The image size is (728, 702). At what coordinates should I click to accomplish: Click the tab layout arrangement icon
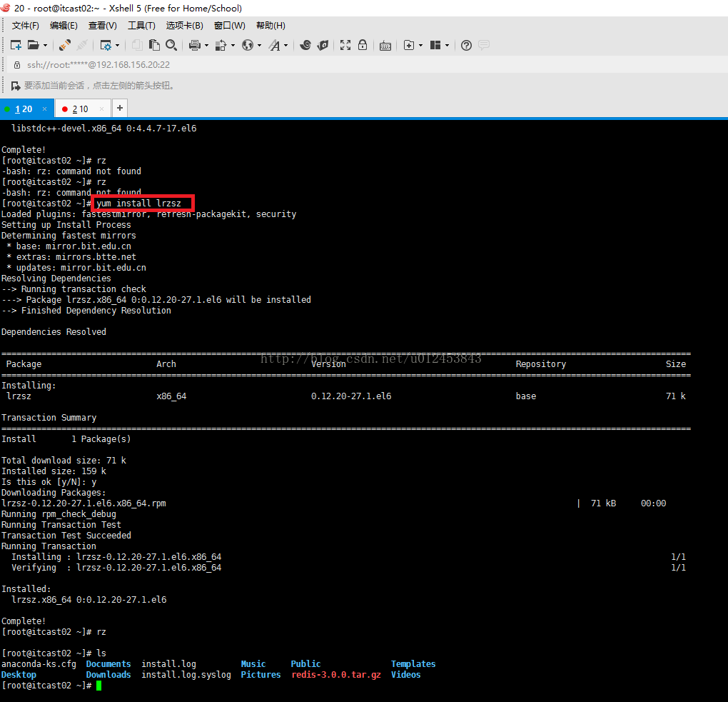click(x=435, y=45)
